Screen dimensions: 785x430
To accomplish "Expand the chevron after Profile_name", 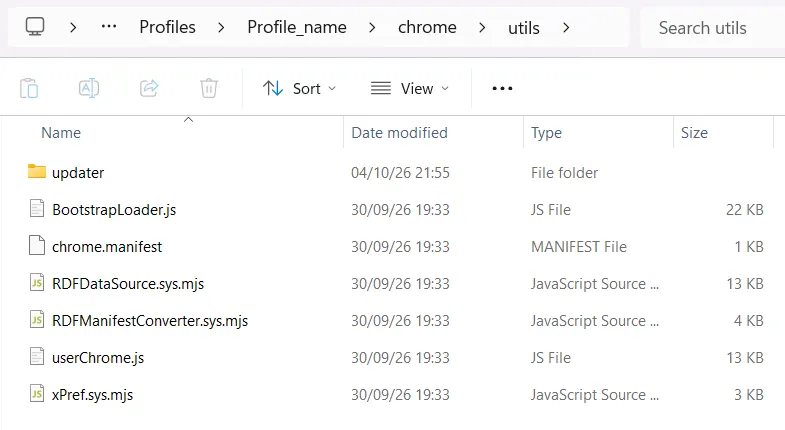I will [372, 27].
